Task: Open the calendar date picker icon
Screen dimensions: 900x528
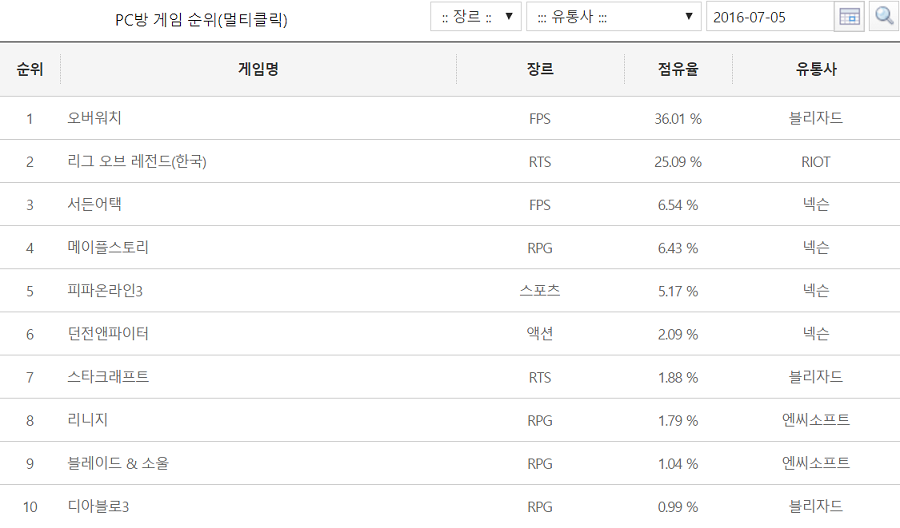Action: (x=849, y=16)
